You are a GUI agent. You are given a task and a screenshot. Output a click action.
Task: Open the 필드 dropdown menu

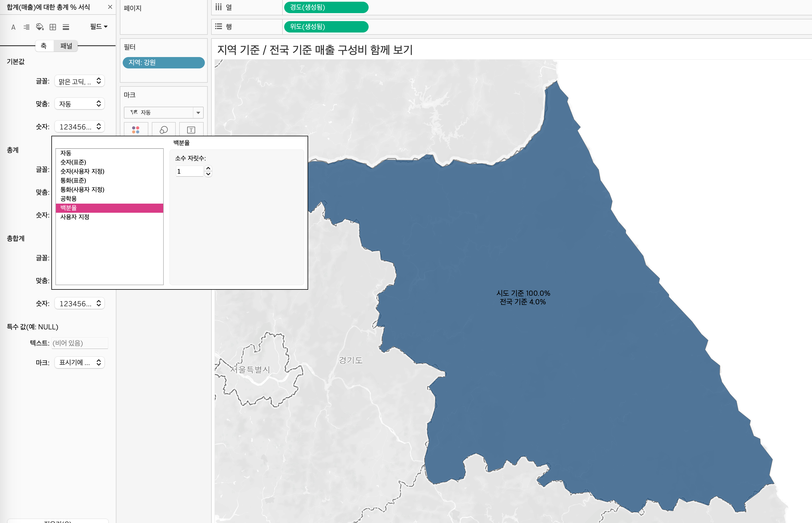coord(98,27)
